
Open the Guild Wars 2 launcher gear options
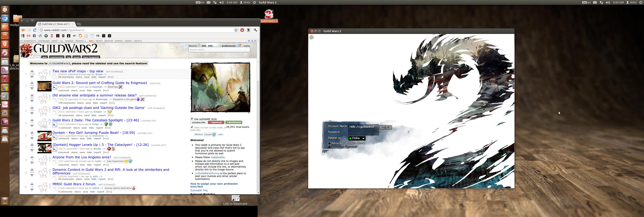click(x=312, y=37)
